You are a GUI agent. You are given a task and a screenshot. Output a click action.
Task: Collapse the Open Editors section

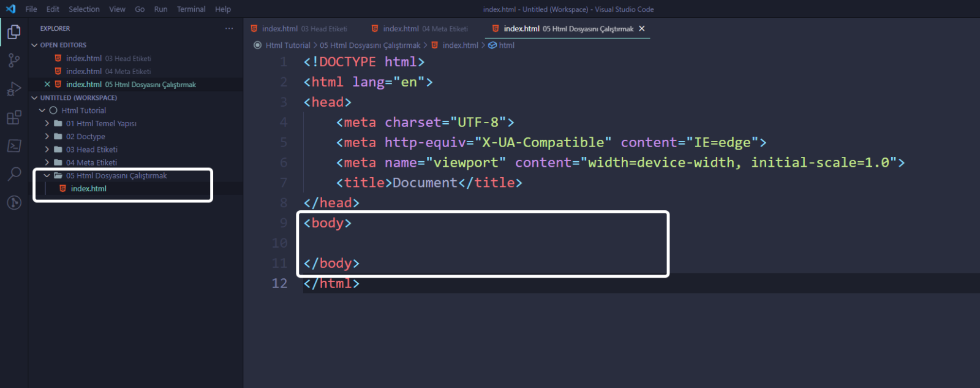[34, 45]
